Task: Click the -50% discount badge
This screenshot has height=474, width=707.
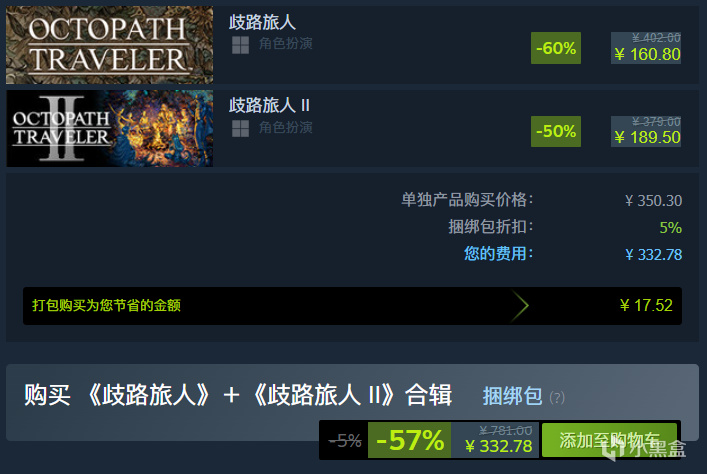Action: click(556, 131)
